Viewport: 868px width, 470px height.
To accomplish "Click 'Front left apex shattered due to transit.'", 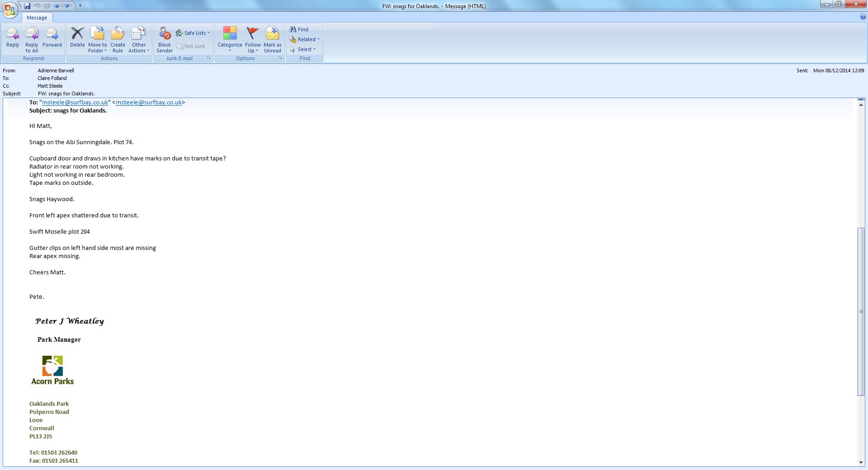I will pyautogui.click(x=84, y=216).
